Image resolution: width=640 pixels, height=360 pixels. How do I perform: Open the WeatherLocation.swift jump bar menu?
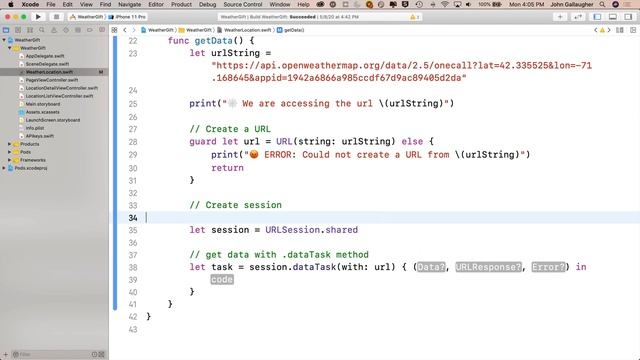click(244, 30)
